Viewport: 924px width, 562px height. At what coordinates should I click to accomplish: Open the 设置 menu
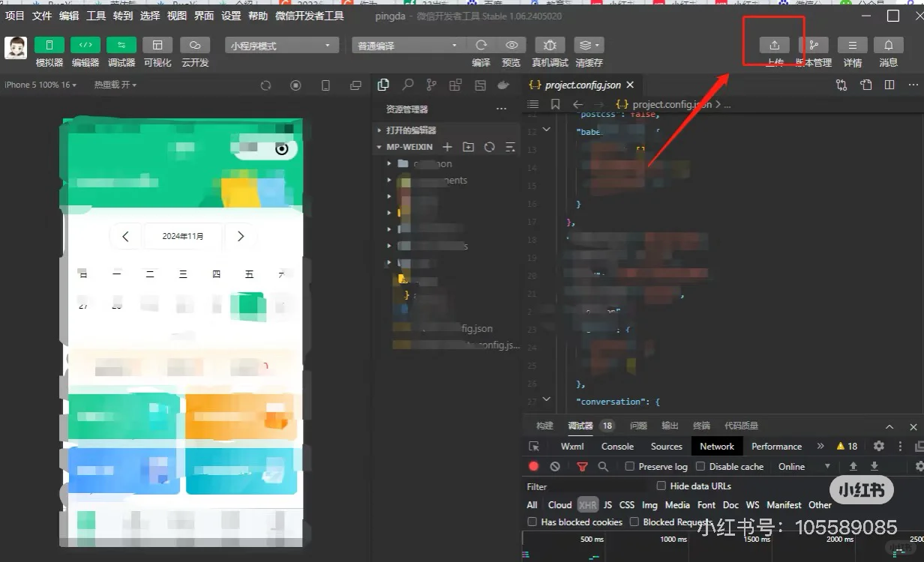(231, 16)
